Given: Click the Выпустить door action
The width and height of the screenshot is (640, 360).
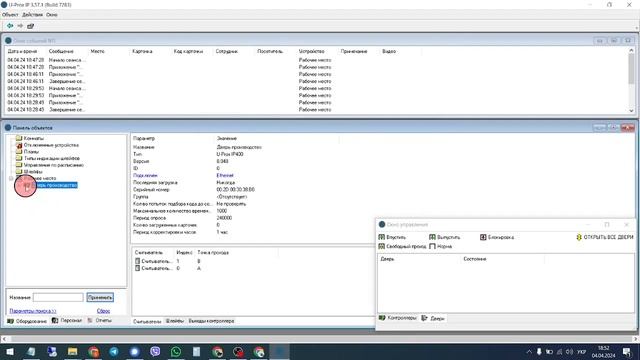Looking at the screenshot, I should pyautogui.click(x=444, y=237).
